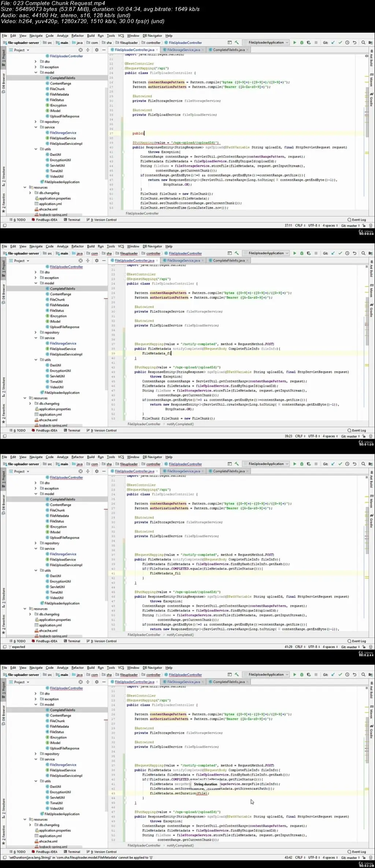
Task: Open the VCS menu in third frame
Action: [121, 457]
